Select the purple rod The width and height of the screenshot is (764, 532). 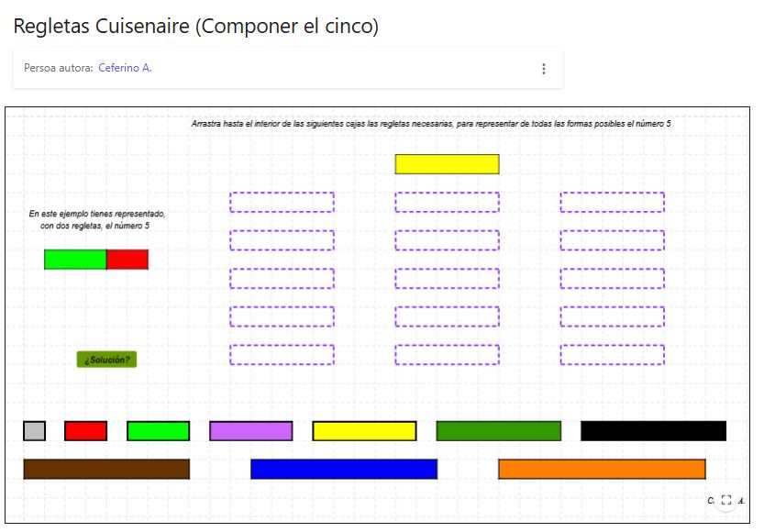(x=249, y=431)
